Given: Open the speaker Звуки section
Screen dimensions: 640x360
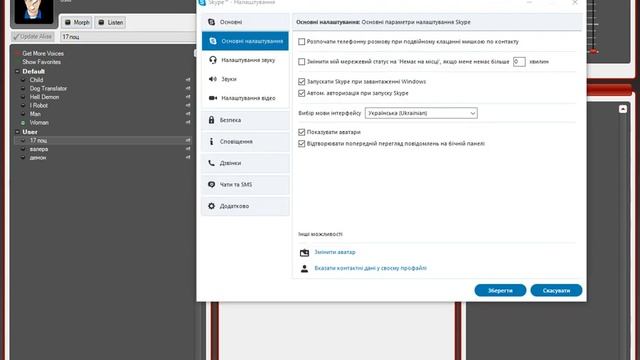Looking at the screenshot, I should point(245,79).
